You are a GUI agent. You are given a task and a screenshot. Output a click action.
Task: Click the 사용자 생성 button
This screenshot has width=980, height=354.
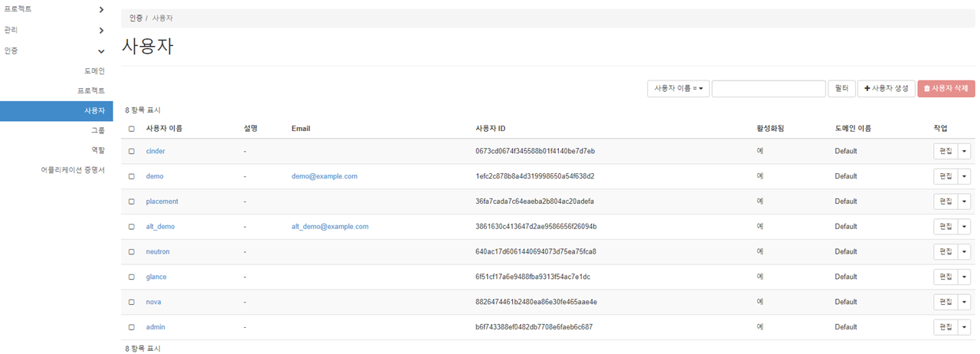click(886, 88)
